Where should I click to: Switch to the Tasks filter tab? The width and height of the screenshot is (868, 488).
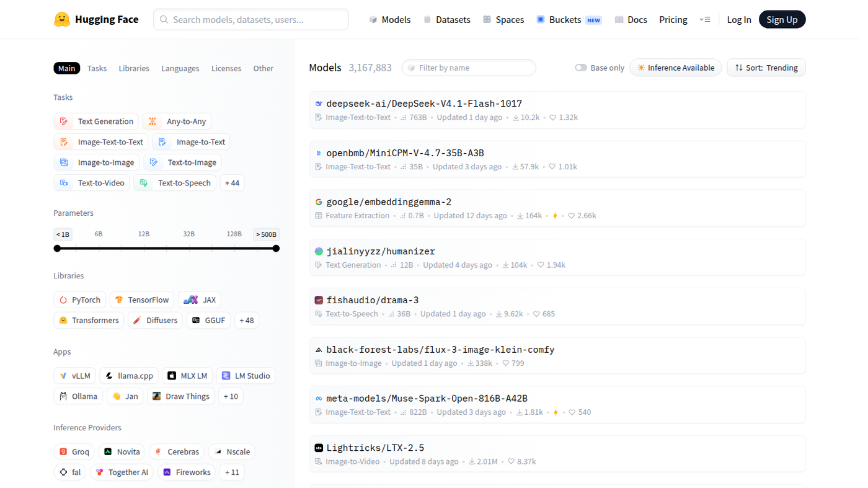(x=97, y=68)
